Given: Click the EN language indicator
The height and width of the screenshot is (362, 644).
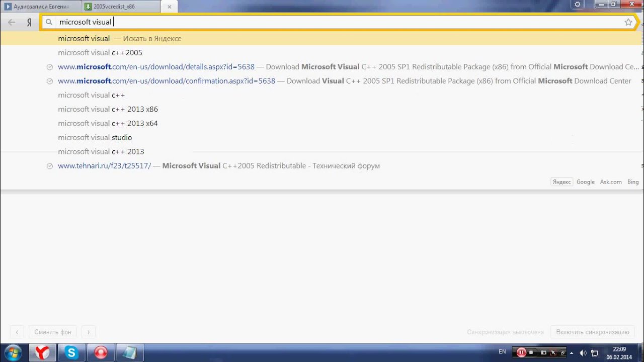Looking at the screenshot, I should [502, 352].
